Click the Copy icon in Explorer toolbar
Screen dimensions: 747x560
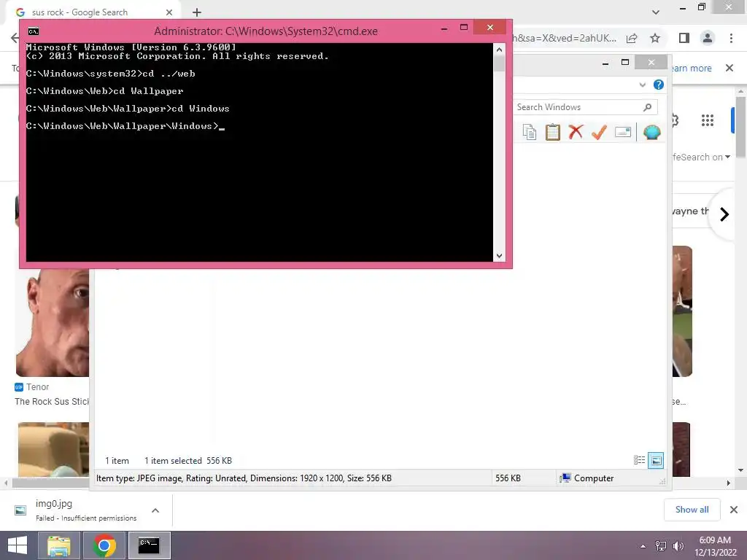coord(530,132)
